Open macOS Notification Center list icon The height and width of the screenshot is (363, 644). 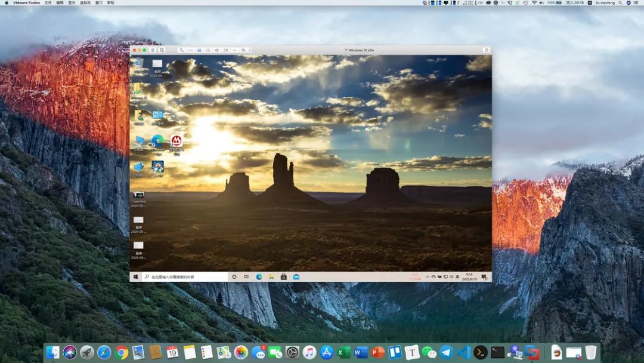pyautogui.click(x=636, y=2)
